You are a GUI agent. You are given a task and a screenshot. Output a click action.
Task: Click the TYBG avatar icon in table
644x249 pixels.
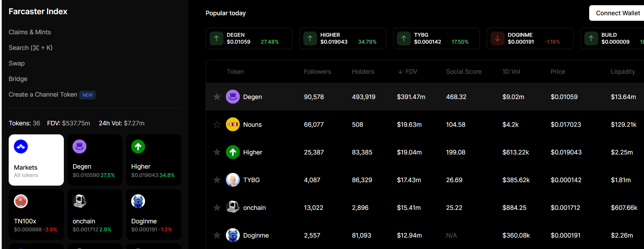point(232,180)
